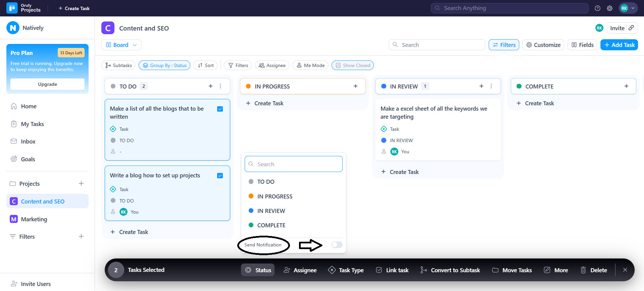This screenshot has height=291, width=644.
Task: Click Convert to Subtask in action bar
Action: pyautogui.click(x=450, y=270)
